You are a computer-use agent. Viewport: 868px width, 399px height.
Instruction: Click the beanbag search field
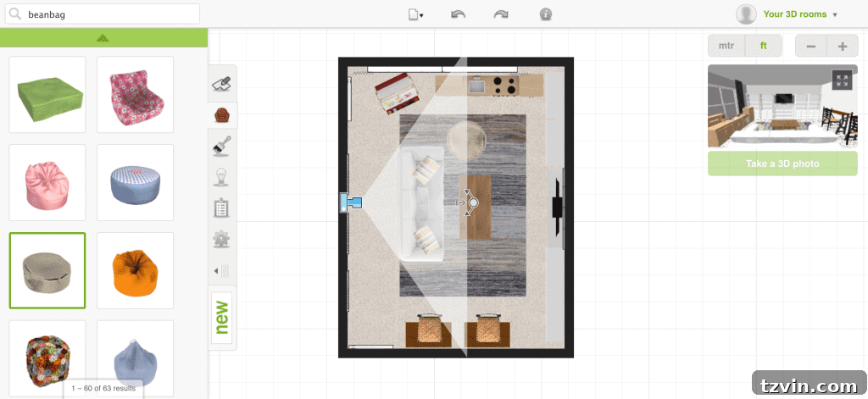103,14
